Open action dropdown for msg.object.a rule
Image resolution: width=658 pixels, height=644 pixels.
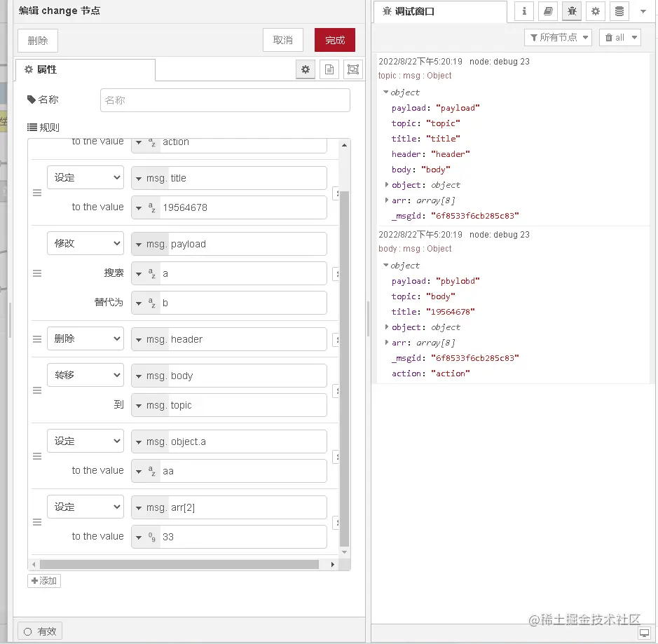point(85,441)
